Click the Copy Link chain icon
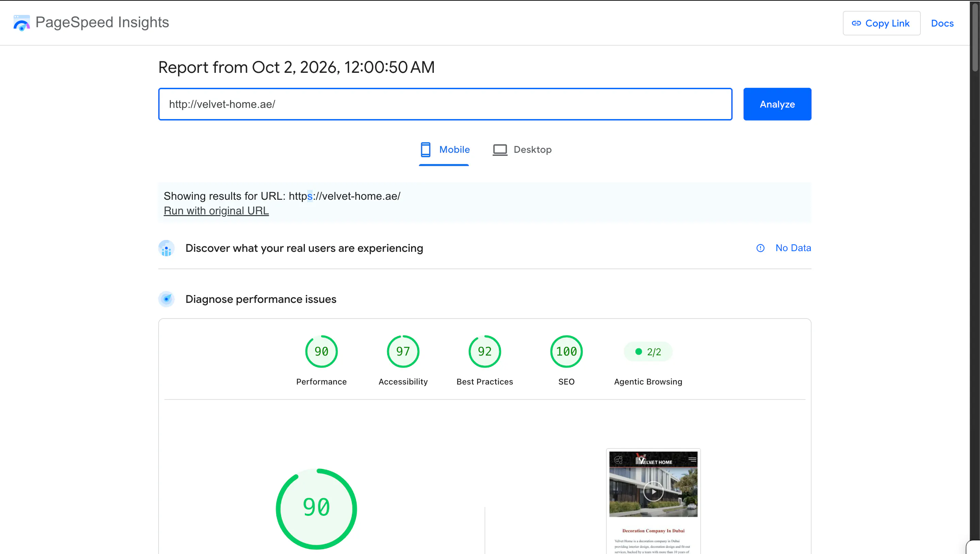 pyautogui.click(x=856, y=23)
